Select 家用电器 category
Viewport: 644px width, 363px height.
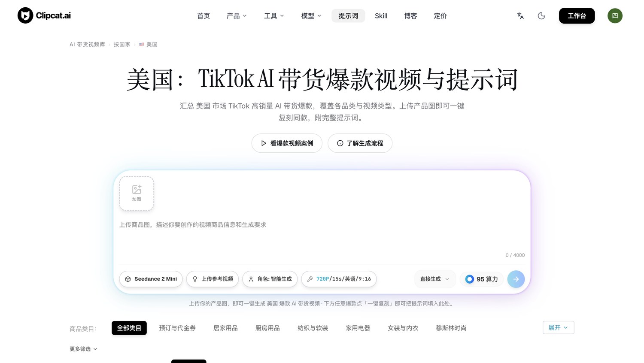[358, 328]
